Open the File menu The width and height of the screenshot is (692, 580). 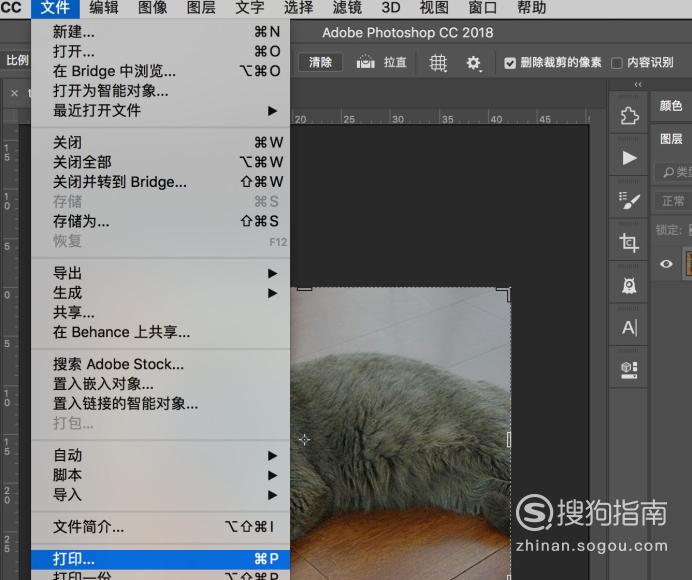[55, 8]
